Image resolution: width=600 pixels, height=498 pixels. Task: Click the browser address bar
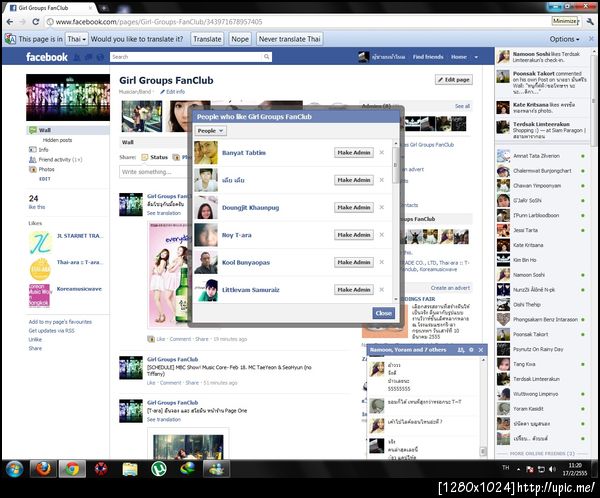pyautogui.click(x=297, y=22)
